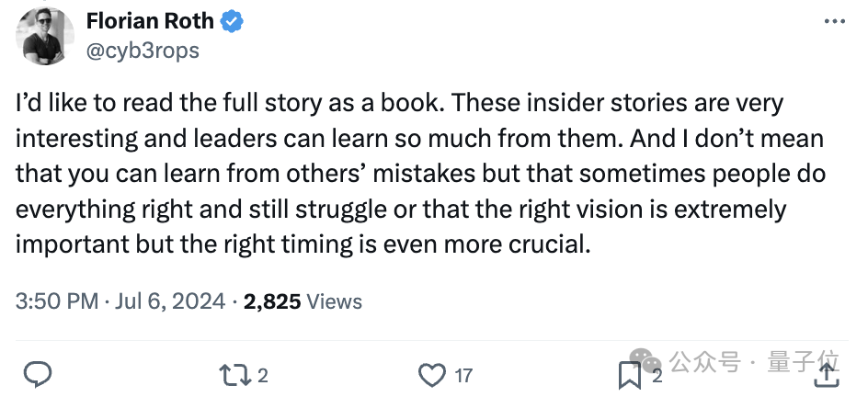The image size is (868, 397).
Task: Click the retweet count of 2
Action: (262, 375)
